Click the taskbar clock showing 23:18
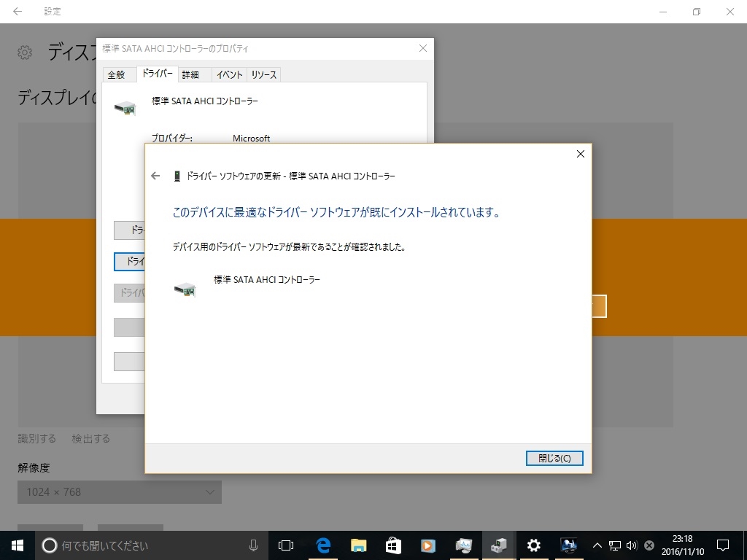The width and height of the screenshot is (747, 560). 682,545
